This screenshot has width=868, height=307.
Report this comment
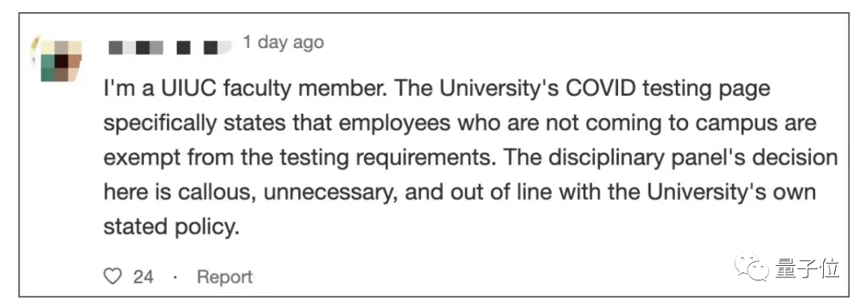pyautogui.click(x=225, y=276)
